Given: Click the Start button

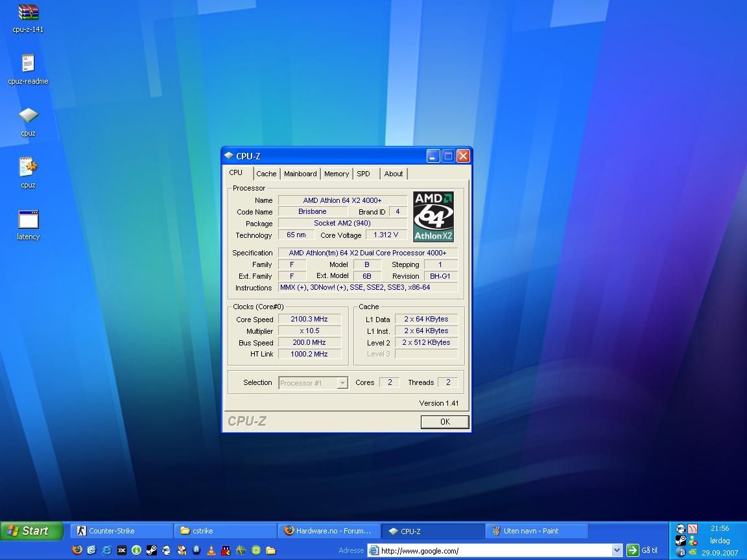Looking at the screenshot, I should [x=32, y=531].
